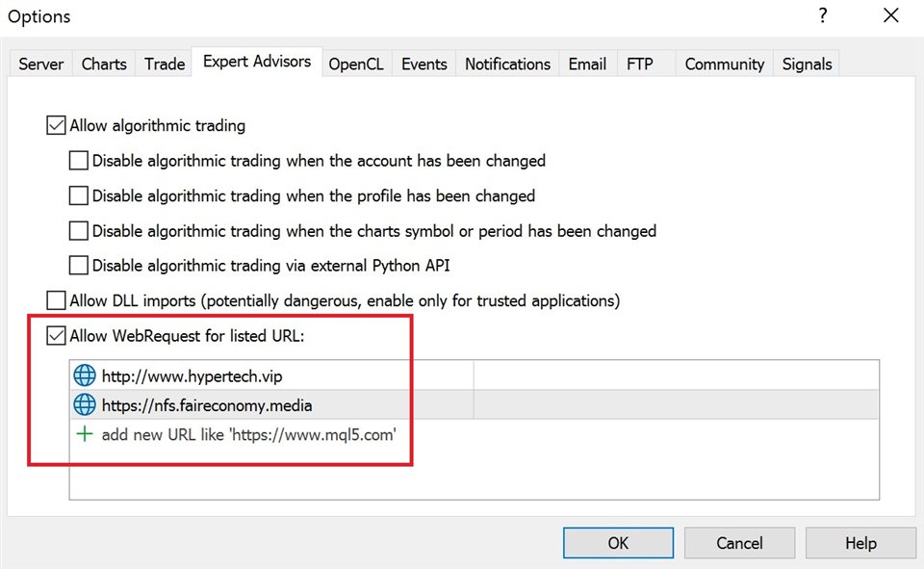Click the question mark help icon
The width and height of the screenshot is (924, 569).
tap(823, 15)
